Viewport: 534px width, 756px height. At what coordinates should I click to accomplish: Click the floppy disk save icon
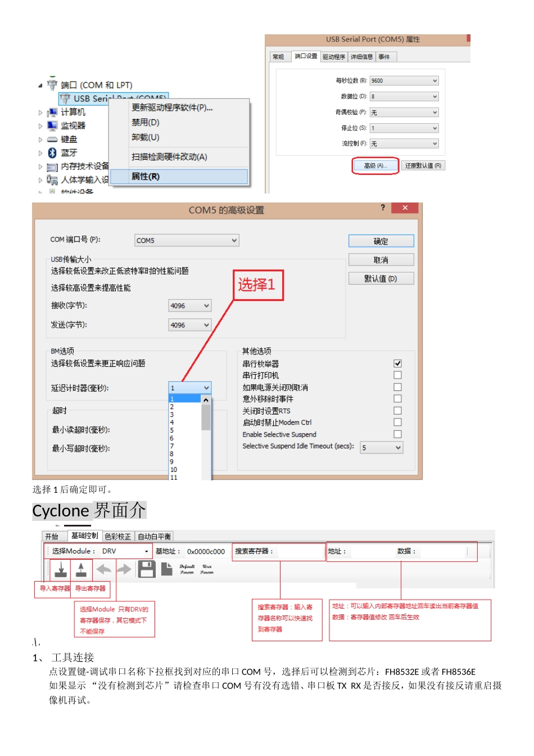[147, 569]
